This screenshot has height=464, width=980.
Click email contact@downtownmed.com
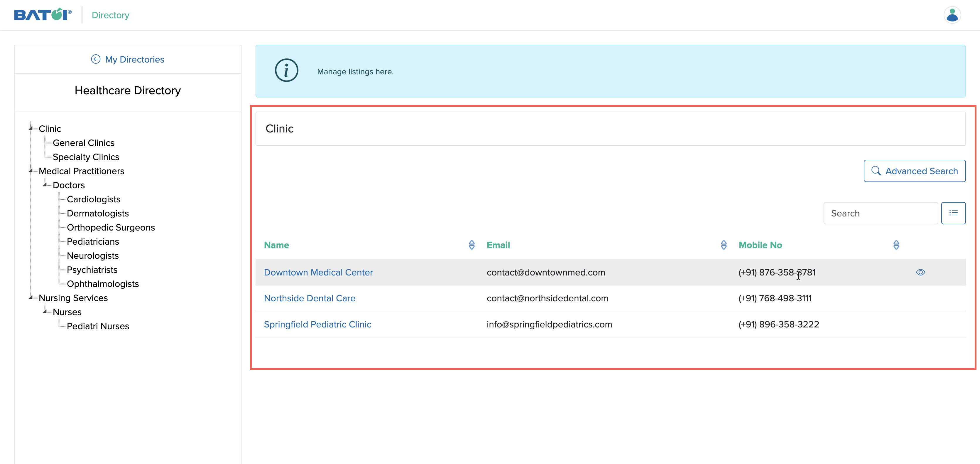(x=545, y=272)
